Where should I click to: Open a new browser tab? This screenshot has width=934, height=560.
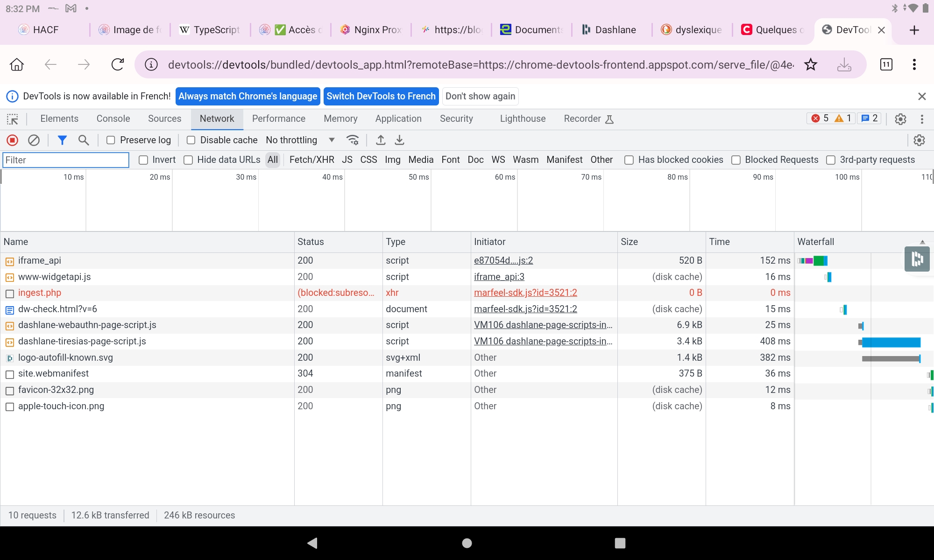[x=914, y=30]
